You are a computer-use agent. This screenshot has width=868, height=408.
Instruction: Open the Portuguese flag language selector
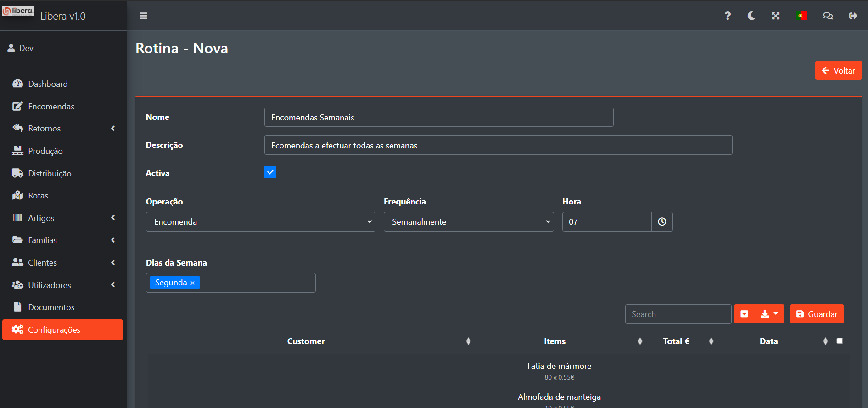[801, 16]
